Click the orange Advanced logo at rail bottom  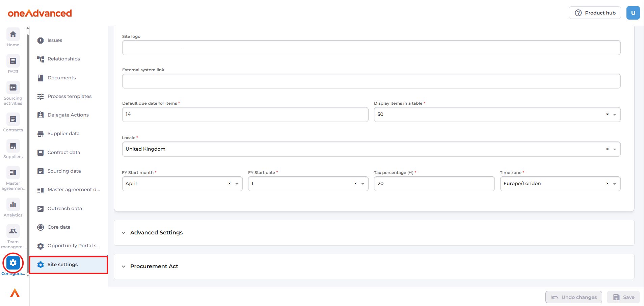point(15,293)
